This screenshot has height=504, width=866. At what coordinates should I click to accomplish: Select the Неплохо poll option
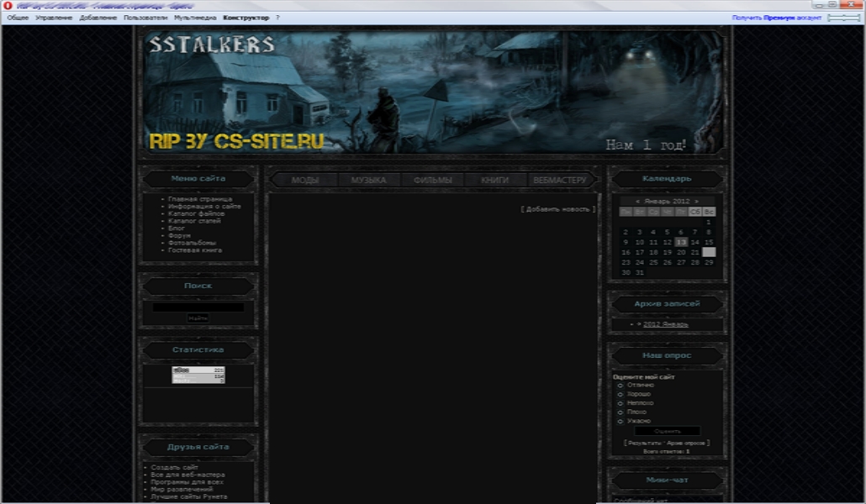pyautogui.click(x=620, y=403)
